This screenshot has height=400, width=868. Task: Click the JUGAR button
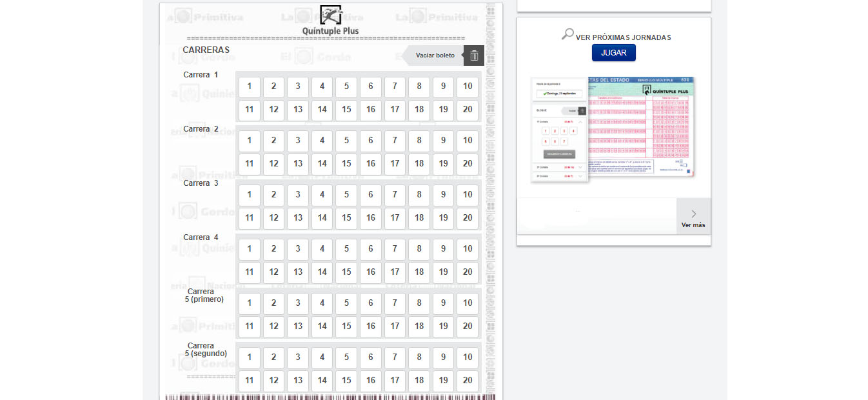614,53
